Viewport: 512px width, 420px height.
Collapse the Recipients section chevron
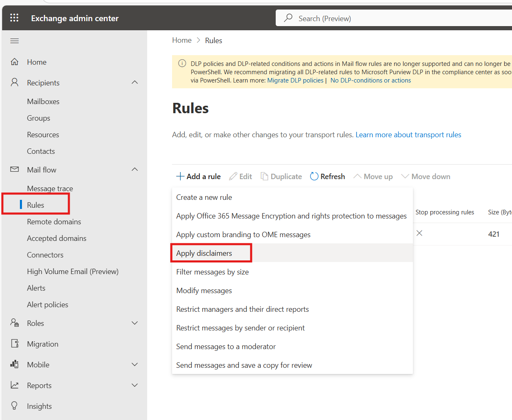point(135,83)
